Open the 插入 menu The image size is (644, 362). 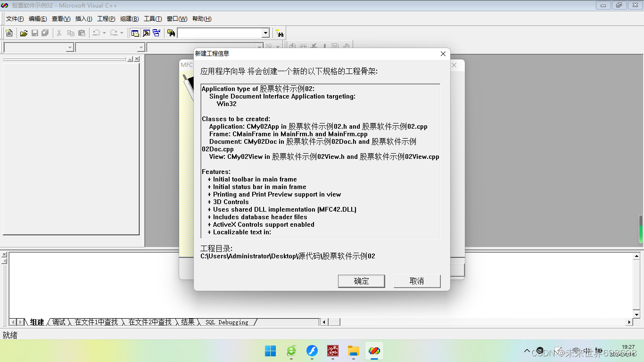coord(84,19)
